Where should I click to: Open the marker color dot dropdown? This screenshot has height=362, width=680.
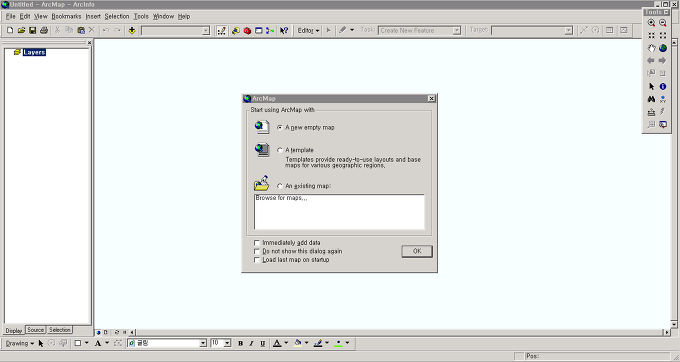coord(347,343)
